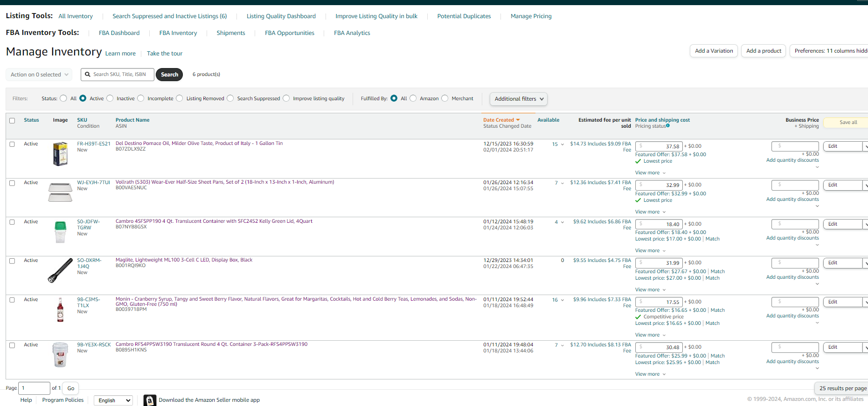Screen dimensions: 868x406
Task: Open the Cambro green lid container thumbnail
Action: tap(60, 232)
